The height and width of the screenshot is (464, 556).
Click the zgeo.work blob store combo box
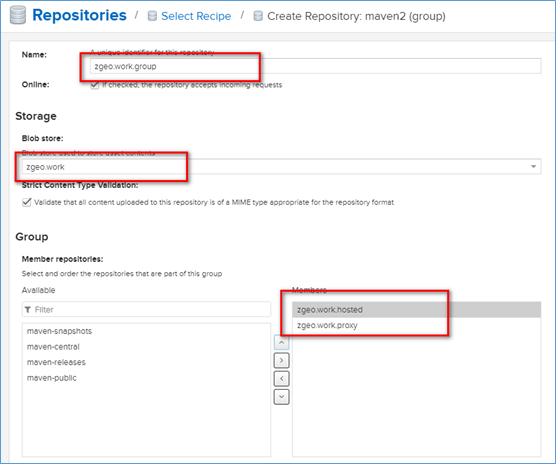coord(282,167)
